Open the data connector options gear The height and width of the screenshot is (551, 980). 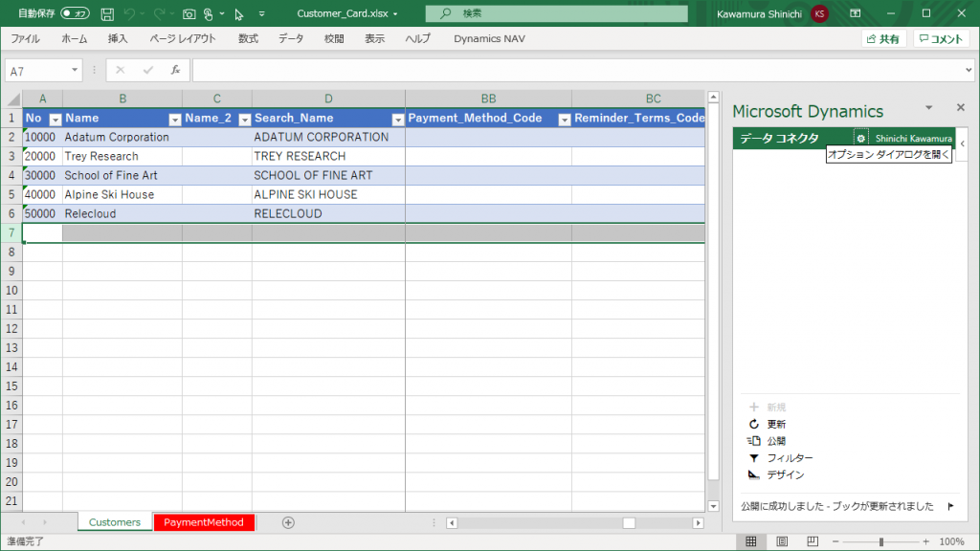click(860, 139)
